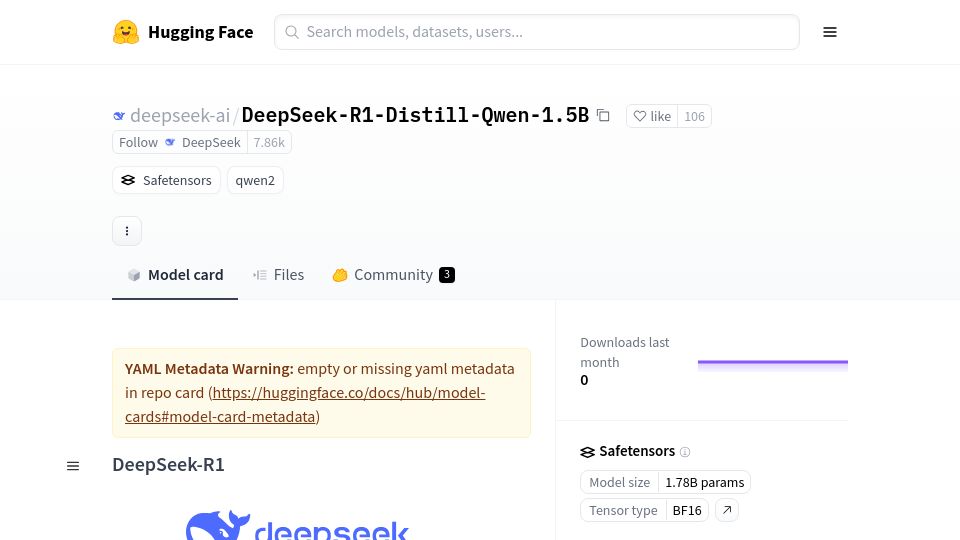Open the 7.86k followers count
960x540 pixels.
[269, 142]
